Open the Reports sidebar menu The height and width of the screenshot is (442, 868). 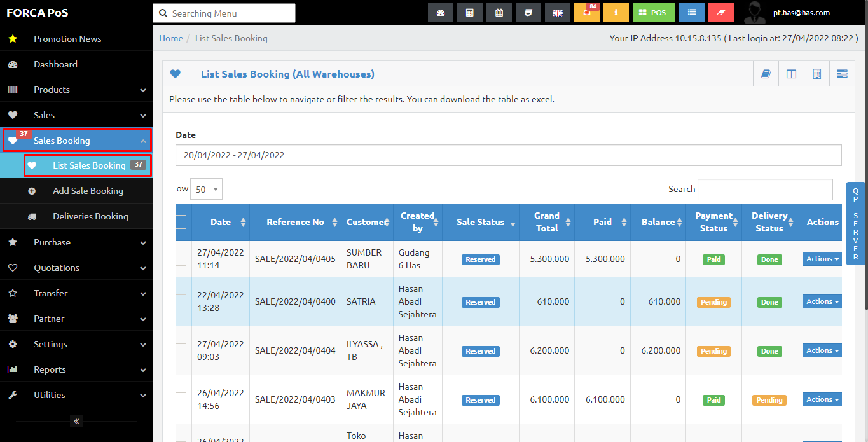76,369
